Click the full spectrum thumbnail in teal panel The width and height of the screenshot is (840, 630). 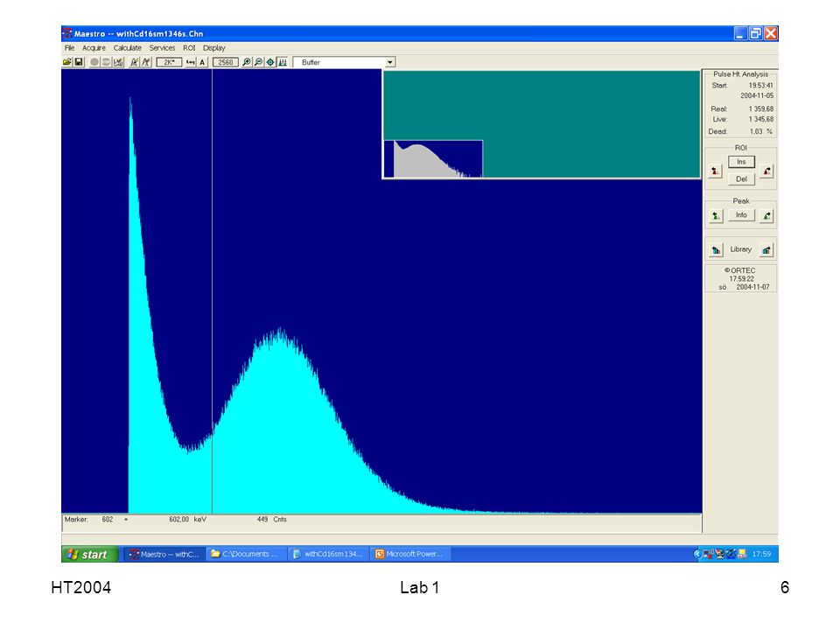pyautogui.click(x=433, y=158)
